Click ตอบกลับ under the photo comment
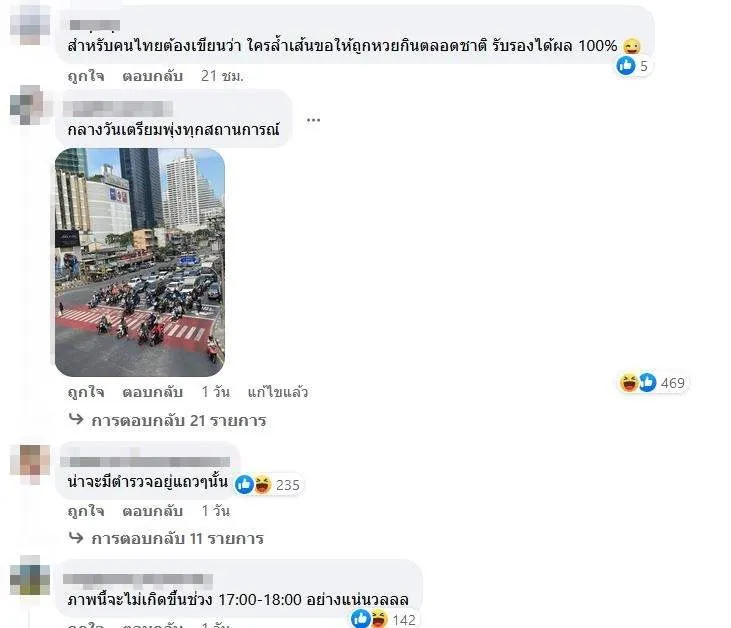This screenshot has height=628, width=731. (152, 392)
